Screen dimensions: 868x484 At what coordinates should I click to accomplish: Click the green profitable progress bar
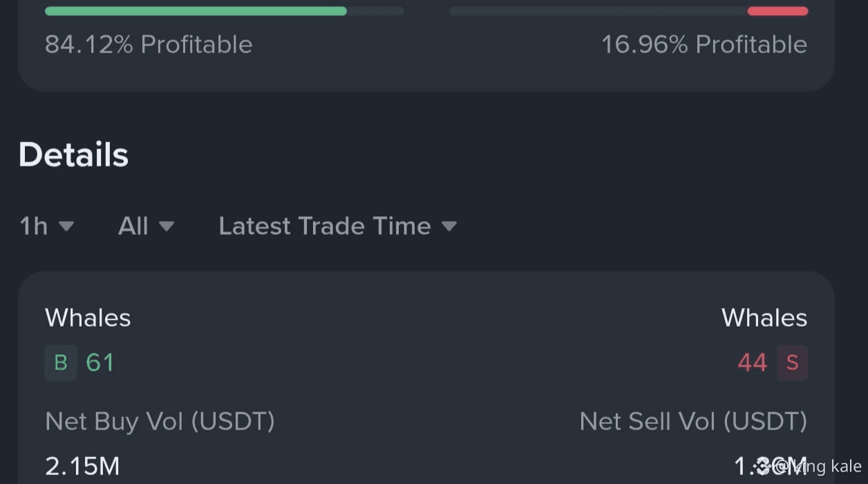point(196,11)
